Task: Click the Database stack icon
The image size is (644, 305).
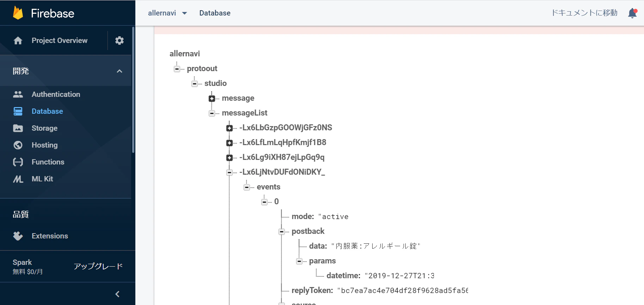Action: click(x=18, y=111)
